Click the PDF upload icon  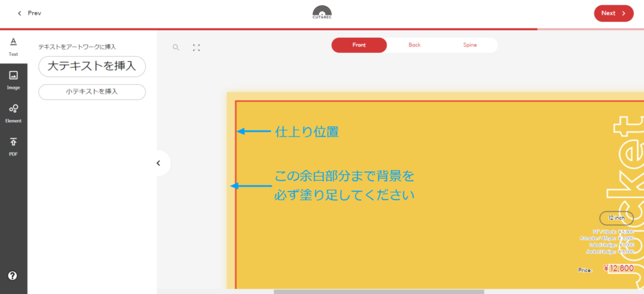click(13, 145)
